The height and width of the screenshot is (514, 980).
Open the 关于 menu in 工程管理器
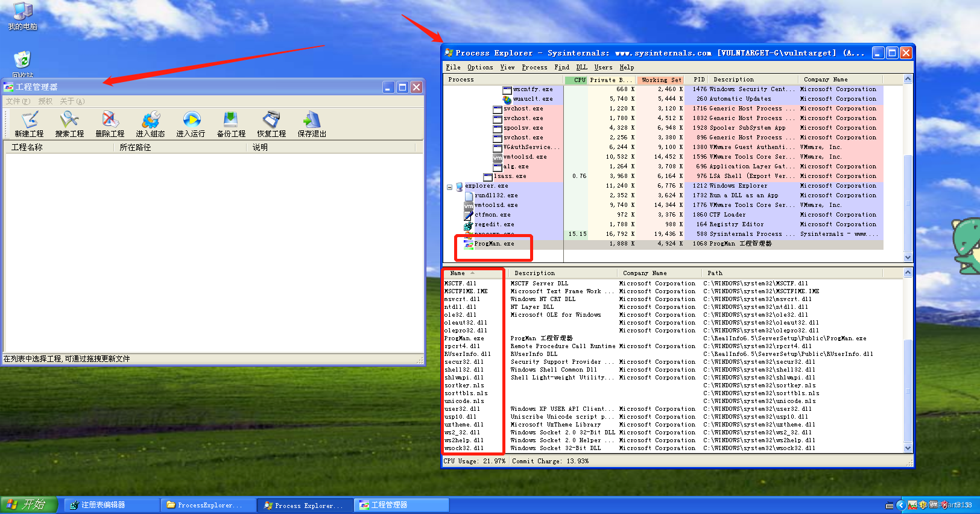tap(72, 101)
